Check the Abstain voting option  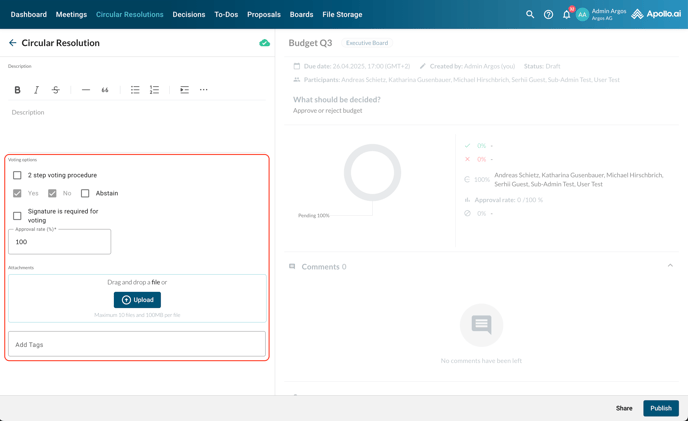85,193
